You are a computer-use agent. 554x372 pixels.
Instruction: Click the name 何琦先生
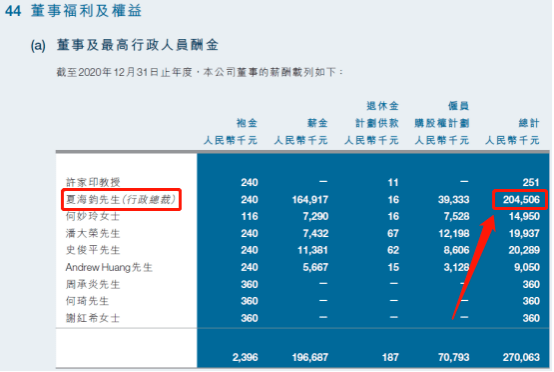(87, 301)
